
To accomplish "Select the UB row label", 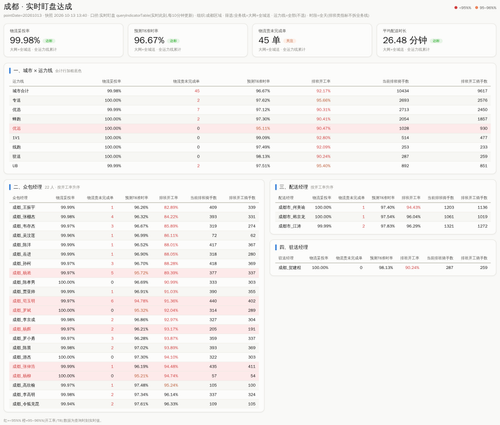I will tap(15, 166).
